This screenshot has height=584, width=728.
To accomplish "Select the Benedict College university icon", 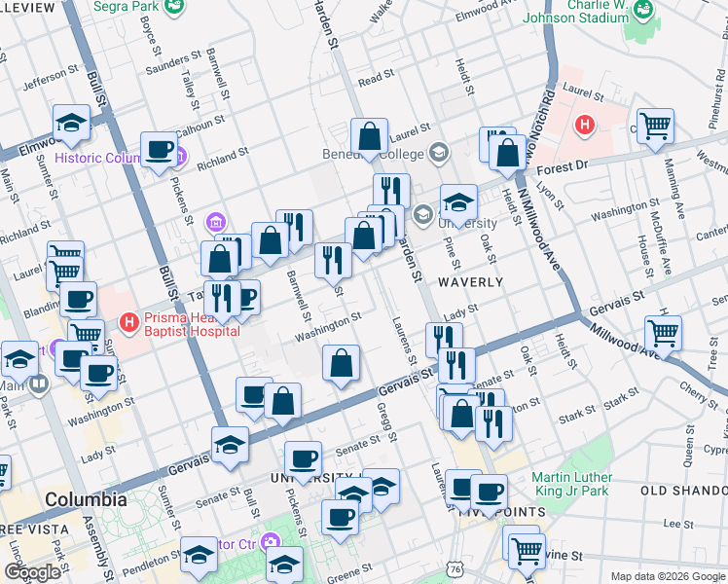I will tap(439, 152).
